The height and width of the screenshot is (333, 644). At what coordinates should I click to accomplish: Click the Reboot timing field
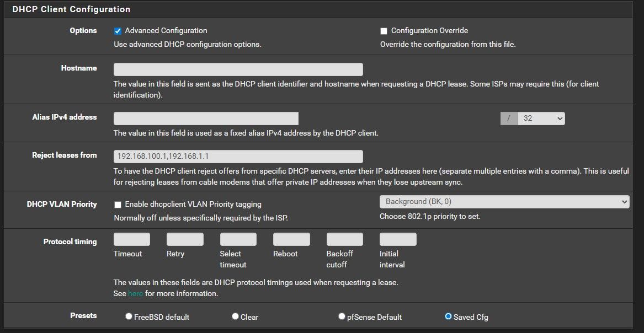tap(291, 239)
